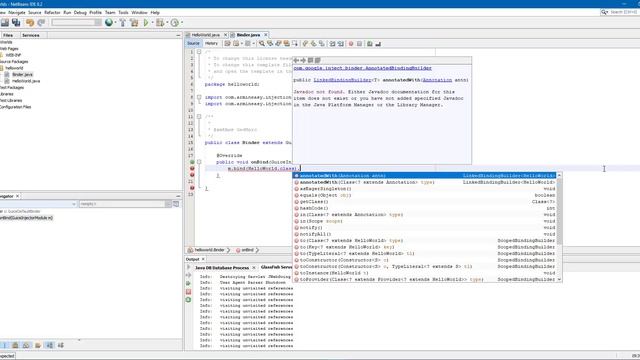The width and height of the screenshot is (640, 360).
Task: Click the Build Project hammer icon
Action: (122, 22)
